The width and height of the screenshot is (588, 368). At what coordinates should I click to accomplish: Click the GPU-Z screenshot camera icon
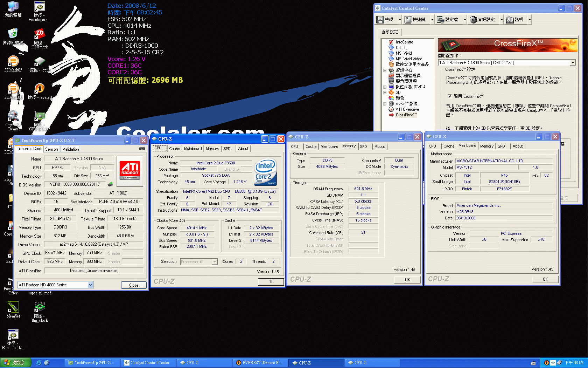pyautogui.click(x=142, y=149)
